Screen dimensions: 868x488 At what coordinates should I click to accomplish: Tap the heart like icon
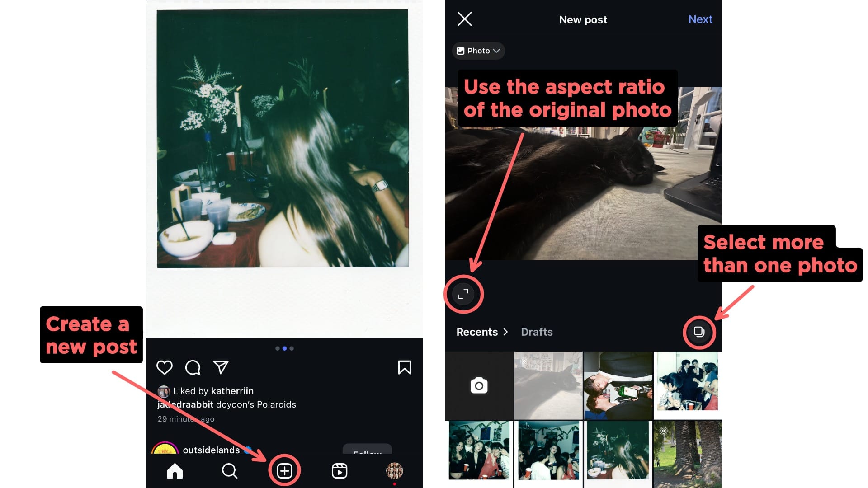(165, 367)
